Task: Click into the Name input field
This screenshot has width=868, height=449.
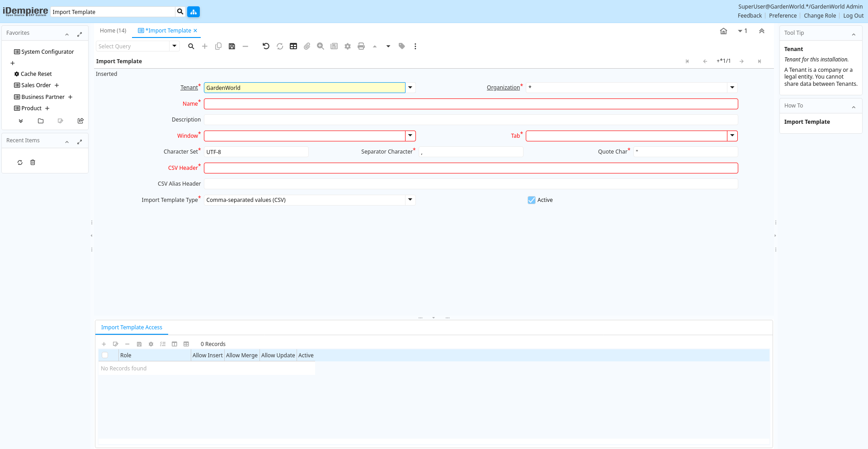Action: point(471,104)
